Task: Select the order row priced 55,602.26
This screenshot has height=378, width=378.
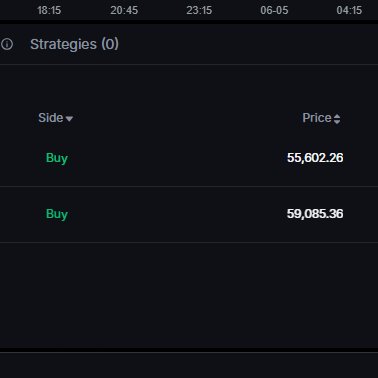Action: pos(189,158)
